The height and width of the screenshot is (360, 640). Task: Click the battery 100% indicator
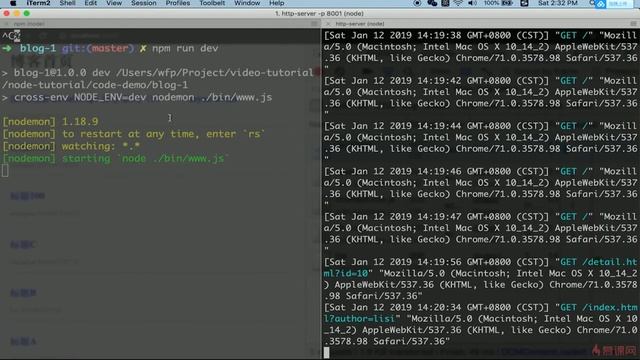498,3
